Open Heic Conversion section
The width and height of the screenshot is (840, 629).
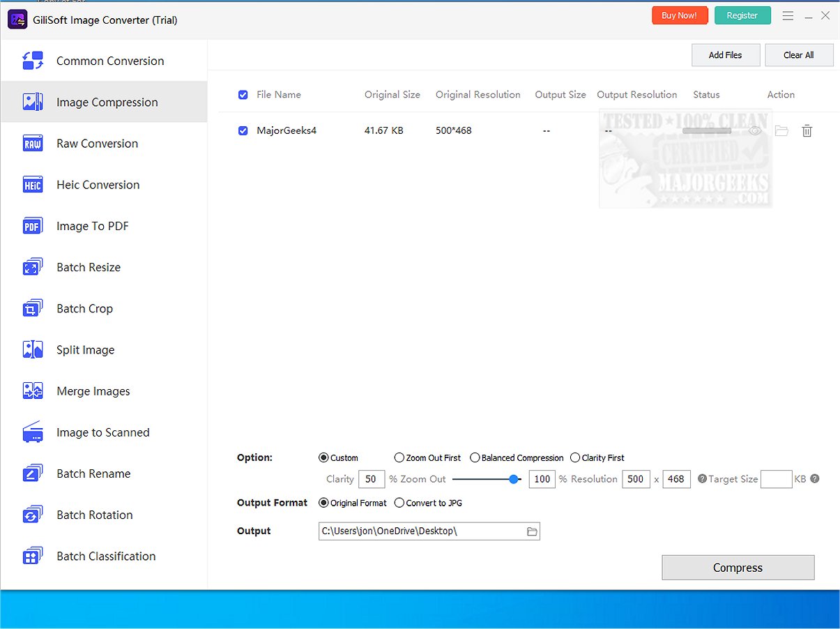[x=104, y=185]
